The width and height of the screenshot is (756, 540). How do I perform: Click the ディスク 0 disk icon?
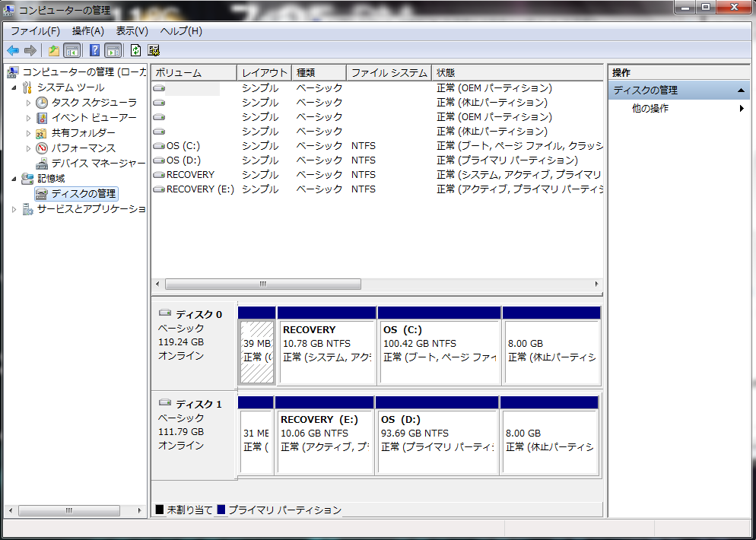tap(165, 313)
